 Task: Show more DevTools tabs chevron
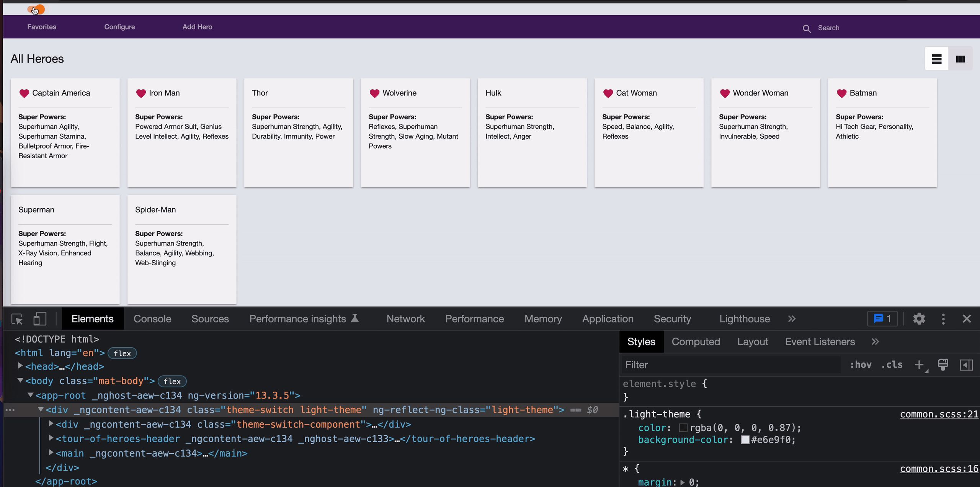(792, 319)
